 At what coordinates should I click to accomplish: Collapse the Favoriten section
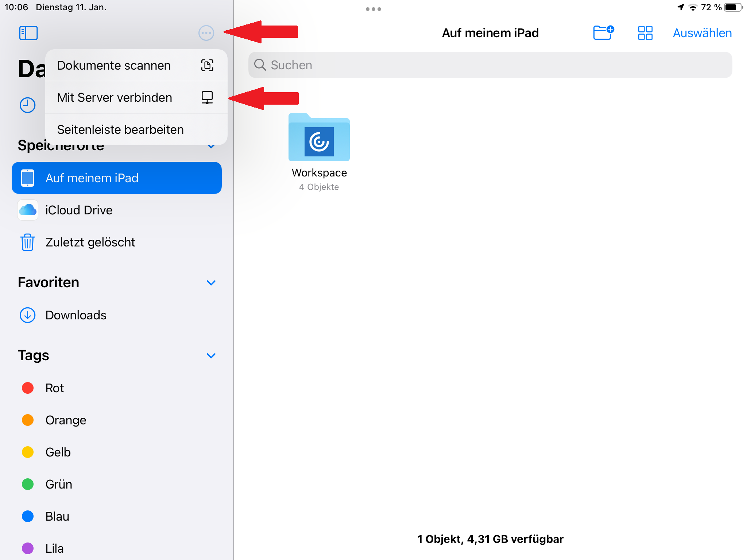(211, 283)
